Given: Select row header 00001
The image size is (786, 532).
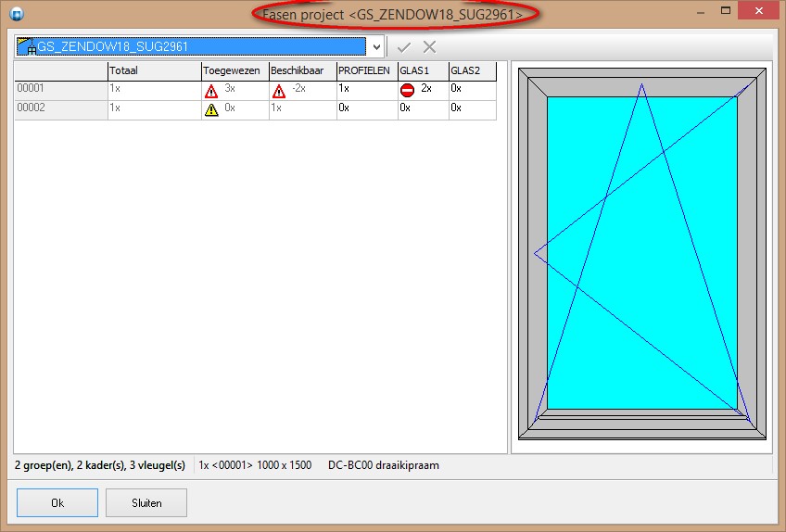Looking at the screenshot, I should 61,90.
